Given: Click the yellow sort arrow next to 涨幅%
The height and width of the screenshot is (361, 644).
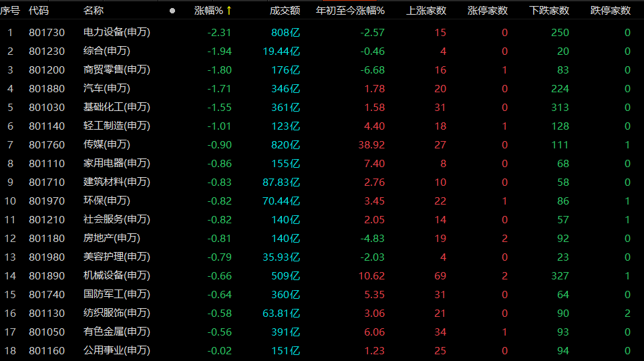Looking at the screenshot, I should click(x=228, y=11).
